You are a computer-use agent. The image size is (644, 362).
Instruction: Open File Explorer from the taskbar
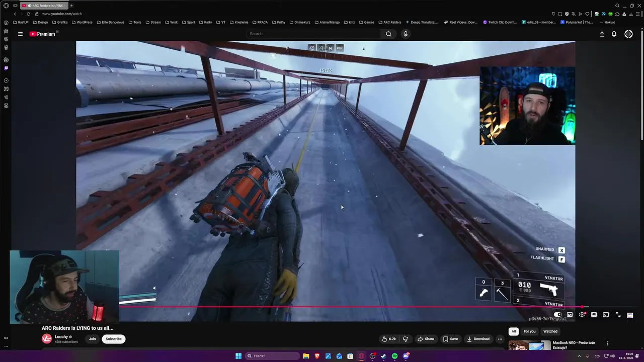[x=306, y=356]
